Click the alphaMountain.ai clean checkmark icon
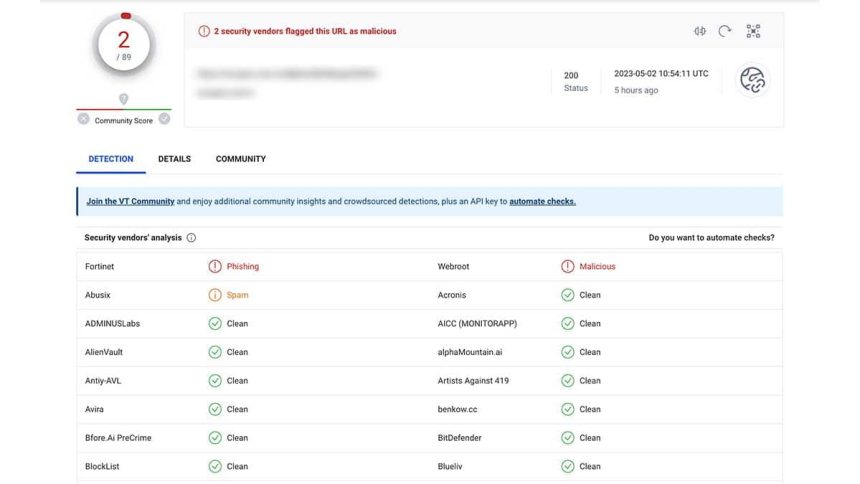The image size is (860, 484). (x=568, y=352)
